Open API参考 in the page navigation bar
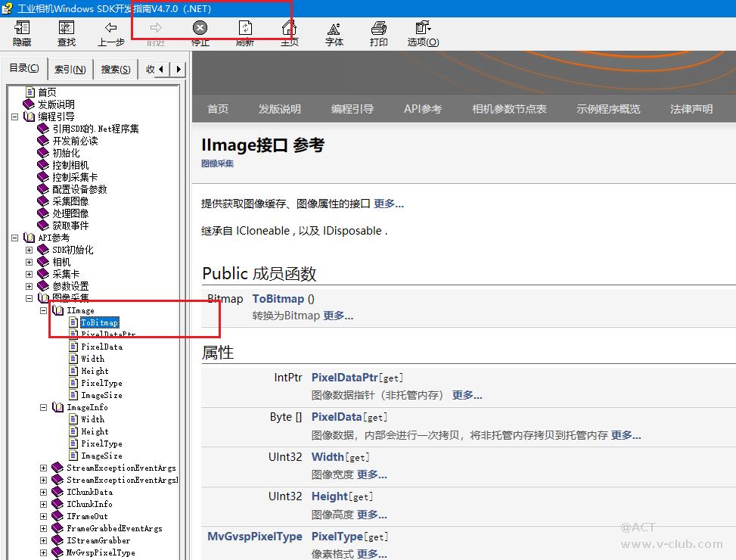The height and width of the screenshot is (560, 736). point(422,109)
